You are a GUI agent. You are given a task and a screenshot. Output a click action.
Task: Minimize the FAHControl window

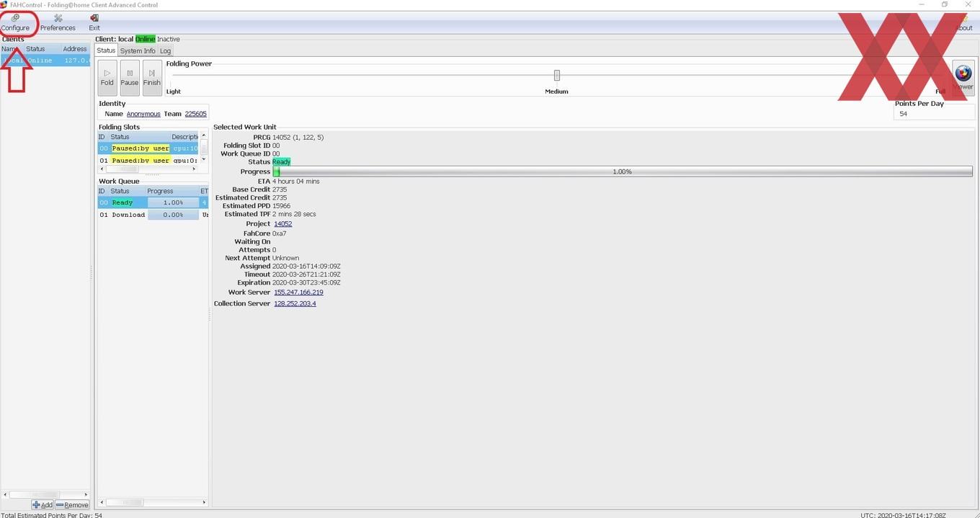[923, 4]
